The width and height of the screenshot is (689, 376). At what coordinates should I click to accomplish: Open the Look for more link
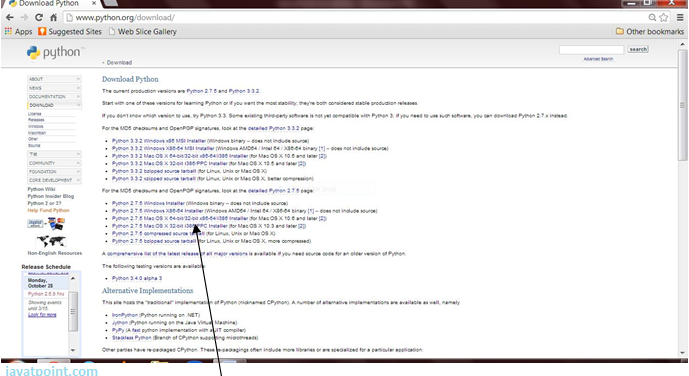click(x=42, y=315)
